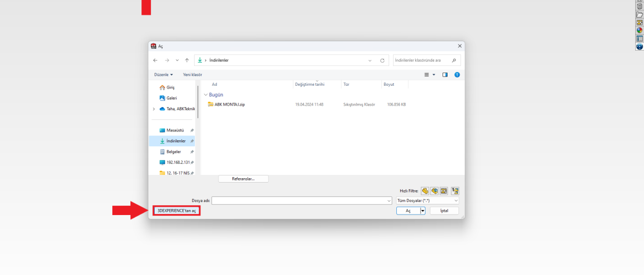Refresh the İndirilenler folder view
This screenshot has width=644, height=275.
(383, 61)
